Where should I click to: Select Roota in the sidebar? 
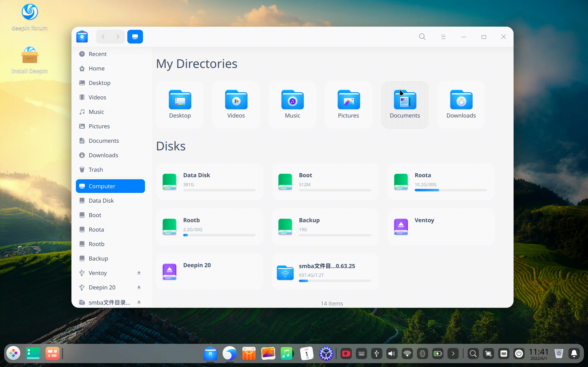pos(110,229)
